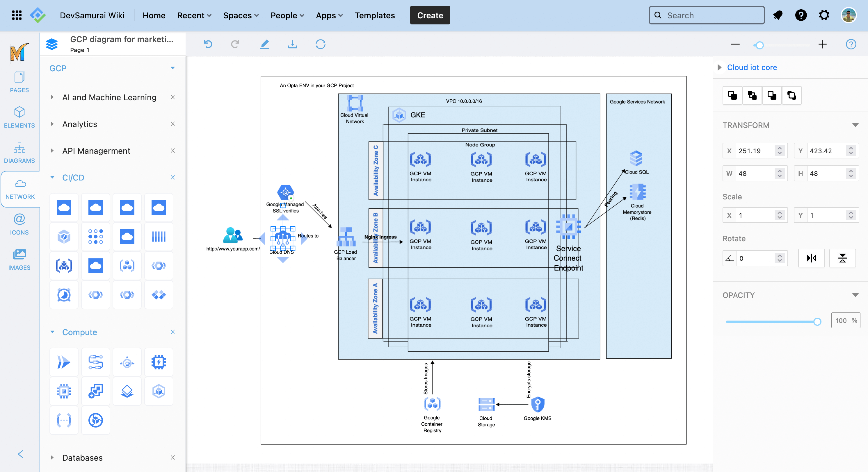Collapse the TRANSFORM section

tap(855, 125)
